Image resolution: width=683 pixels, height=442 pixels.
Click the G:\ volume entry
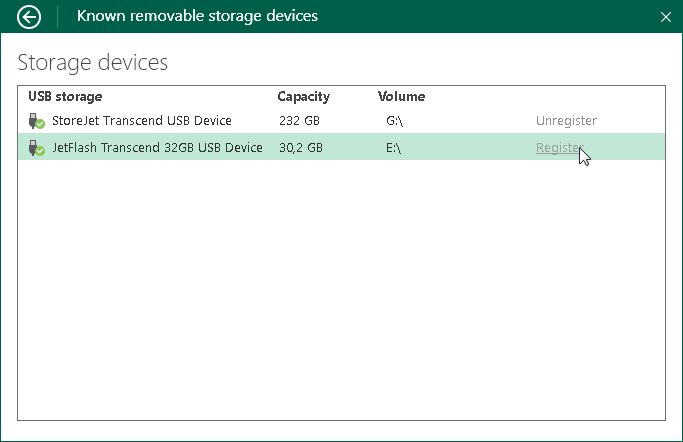(397, 121)
